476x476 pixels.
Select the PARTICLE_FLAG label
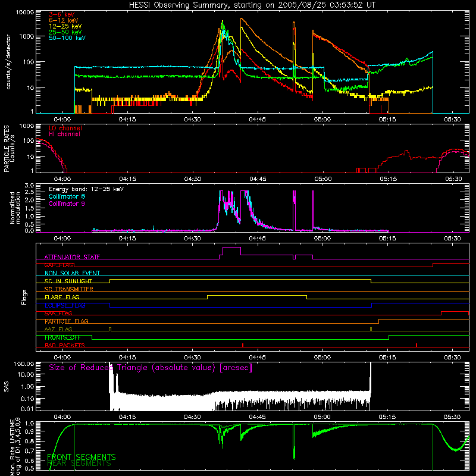coord(67,321)
